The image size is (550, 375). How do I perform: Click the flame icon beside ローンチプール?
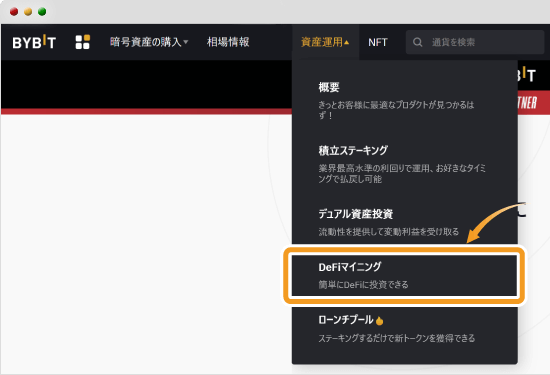379,321
